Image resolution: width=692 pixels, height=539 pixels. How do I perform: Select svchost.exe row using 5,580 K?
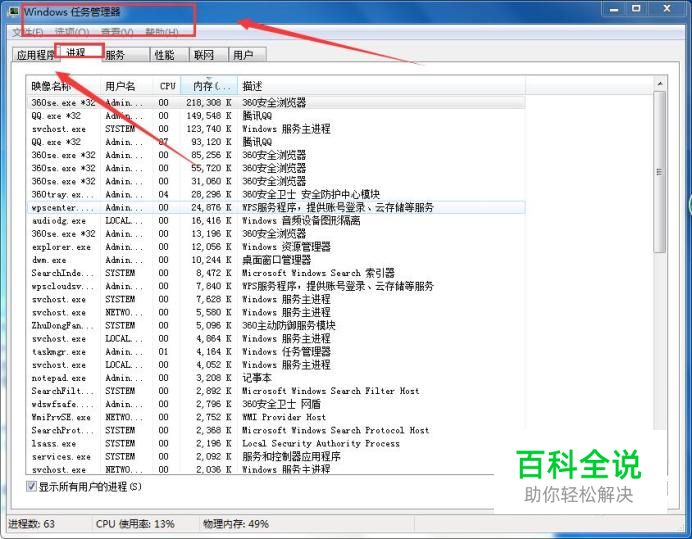(276, 312)
